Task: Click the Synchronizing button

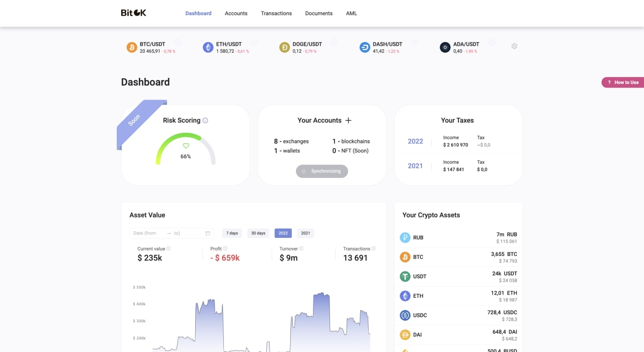Action: (x=322, y=171)
